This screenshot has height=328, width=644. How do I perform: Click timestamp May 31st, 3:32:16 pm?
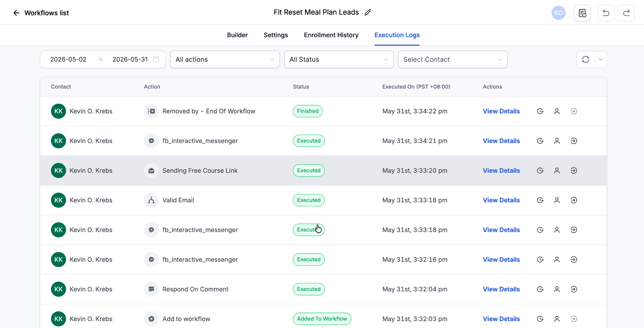(415, 260)
